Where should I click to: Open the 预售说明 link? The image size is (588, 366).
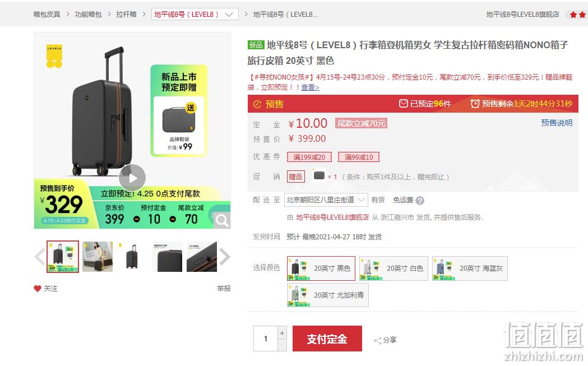pyautogui.click(x=557, y=123)
